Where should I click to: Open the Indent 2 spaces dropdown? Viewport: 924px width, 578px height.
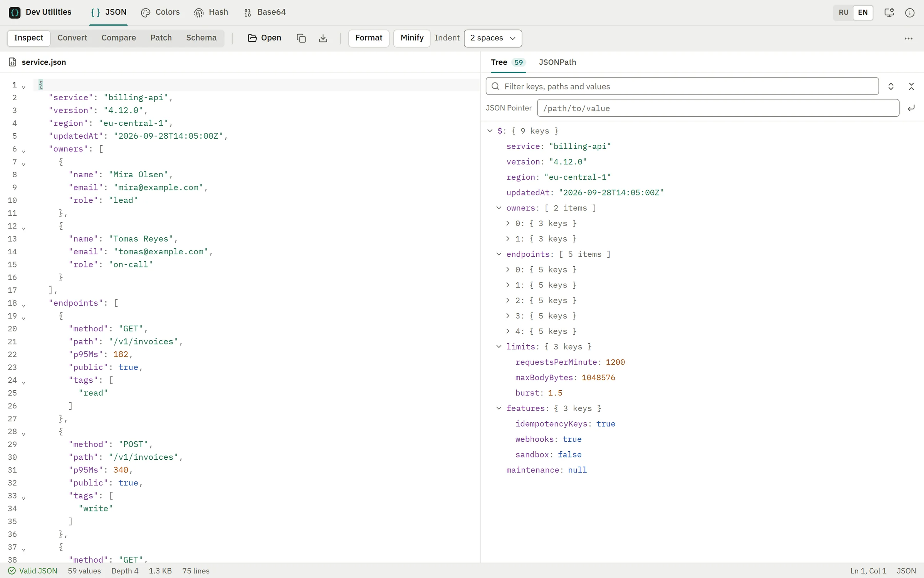pyautogui.click(x=493, y=38)
